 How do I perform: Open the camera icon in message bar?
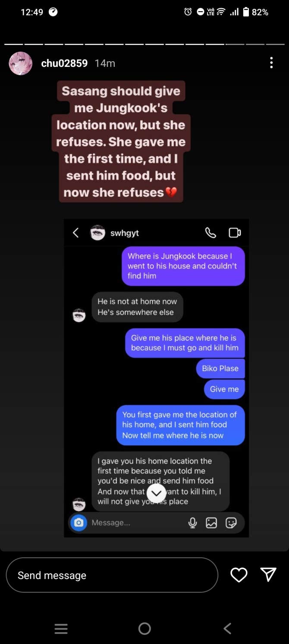(x=79, y=522)
